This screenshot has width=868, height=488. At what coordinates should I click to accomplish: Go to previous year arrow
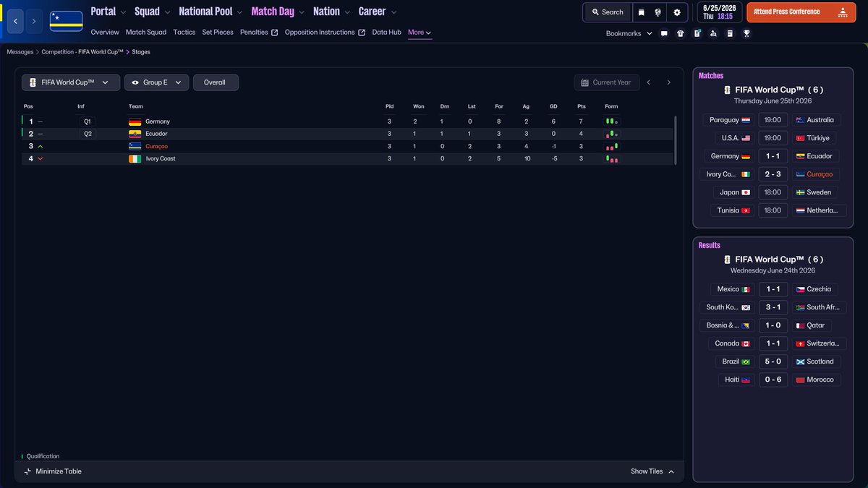(x=649, y=82)
